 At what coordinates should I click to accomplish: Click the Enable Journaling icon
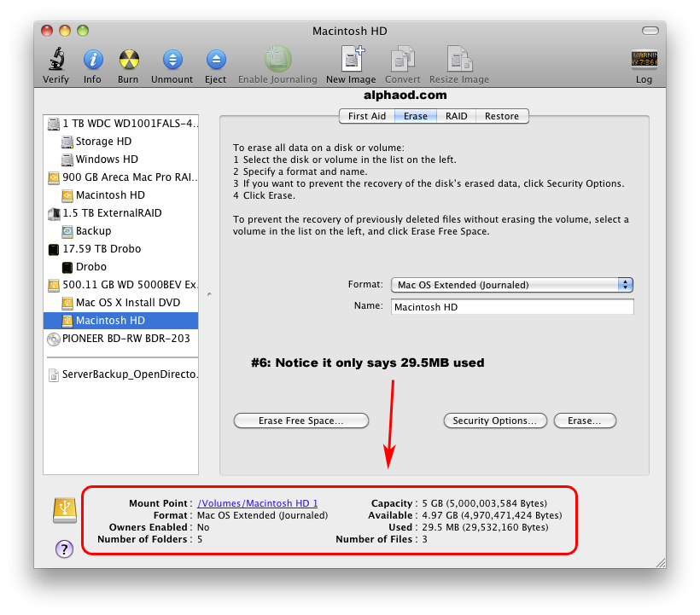277,59
